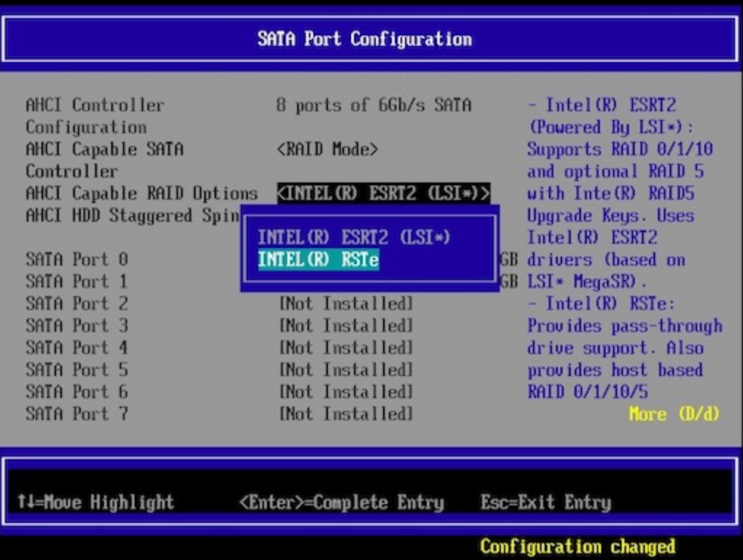This screenshot has width=743, height=560.
Task: Select the AHCI Controller Configuration label
Action: tap(95, 116)
